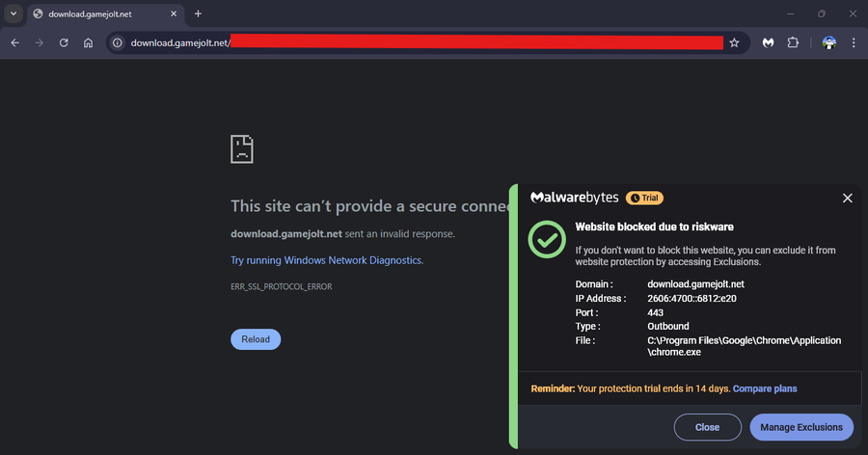Viewport: 868px width, 455px height.
Task: Open the Compare plans link
Action: click(x=765, y=388)
